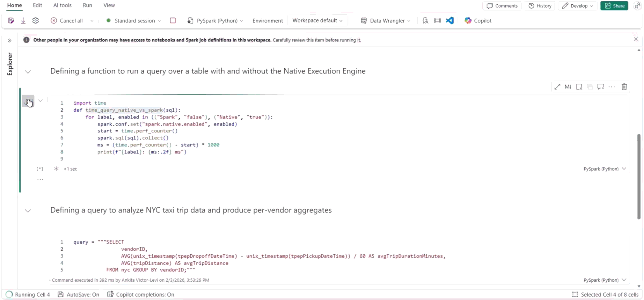Image resolution: width=644 pixels, height=300 pixels.
Task: Open the Run tab
Action: coord(88,5)
